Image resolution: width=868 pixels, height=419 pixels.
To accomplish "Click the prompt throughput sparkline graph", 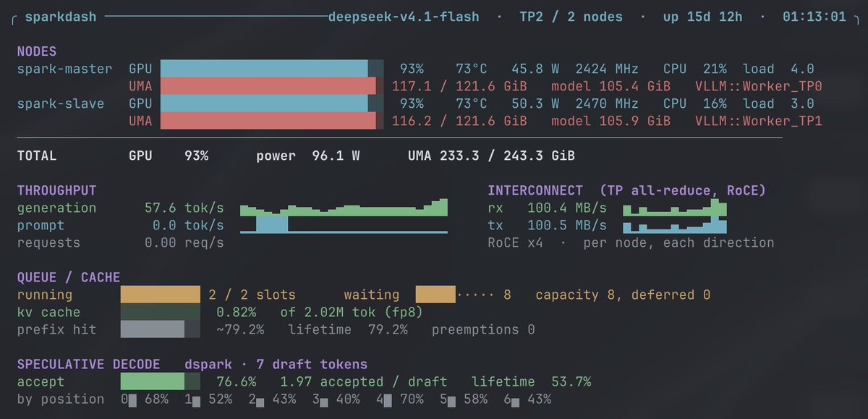I will click(x=344, y=225).
